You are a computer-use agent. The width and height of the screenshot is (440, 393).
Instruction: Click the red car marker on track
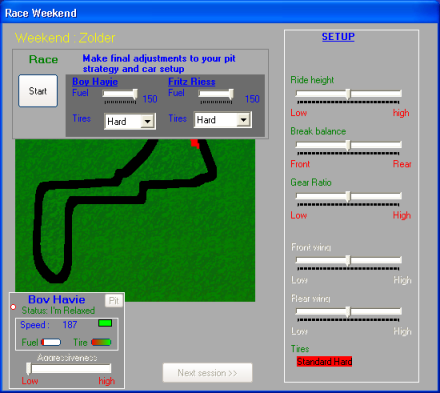pyautogui.click(x=195, y=144)
